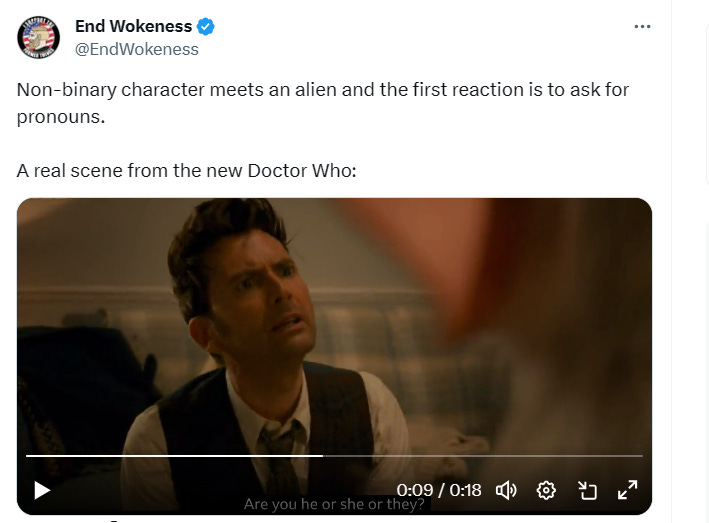Viewport: 709px width, 523px height.
Task: Click the 0:09 / 0:18 time display
Action: [x=439, y=490]
